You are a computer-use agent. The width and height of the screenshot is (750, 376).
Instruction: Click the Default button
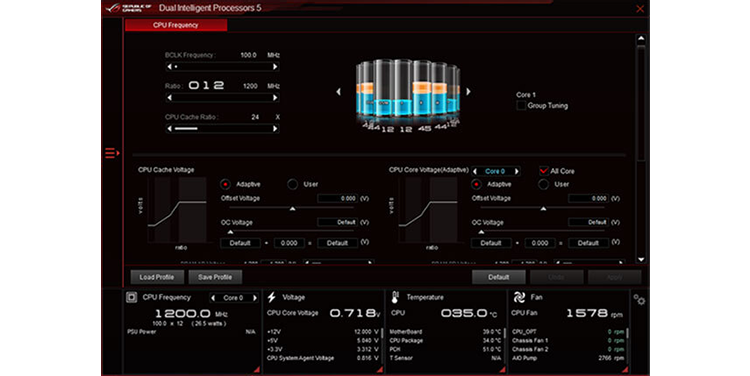[x=498, y=277]
